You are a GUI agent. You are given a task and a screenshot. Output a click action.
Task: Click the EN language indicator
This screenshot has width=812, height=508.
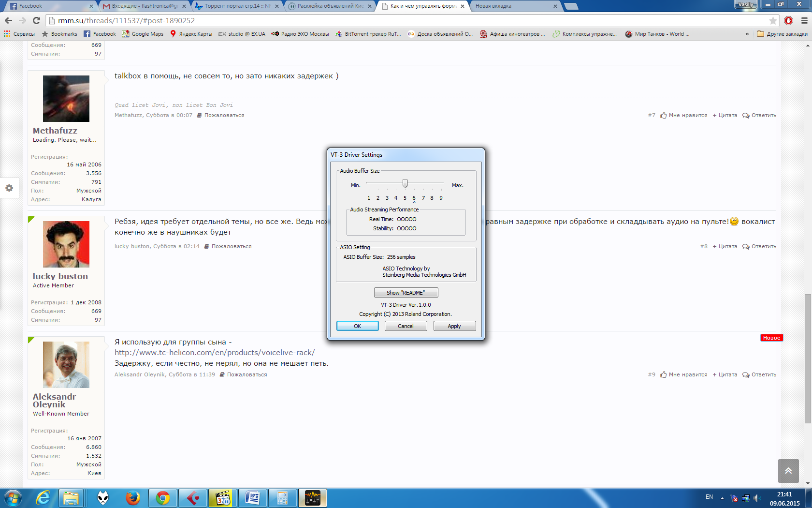(x=709, y=497)
